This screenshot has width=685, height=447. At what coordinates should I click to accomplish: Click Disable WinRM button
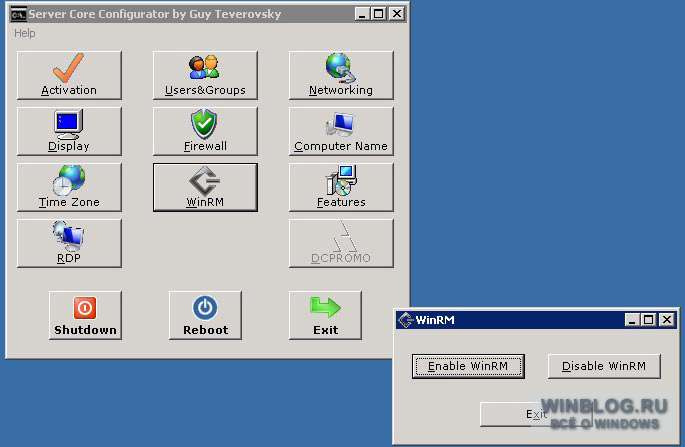604,366
